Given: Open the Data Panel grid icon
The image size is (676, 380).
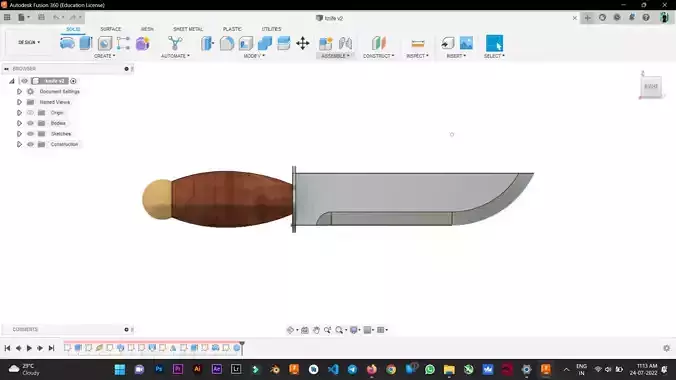Looking at the screenshot, I should (x=7, y=18).
